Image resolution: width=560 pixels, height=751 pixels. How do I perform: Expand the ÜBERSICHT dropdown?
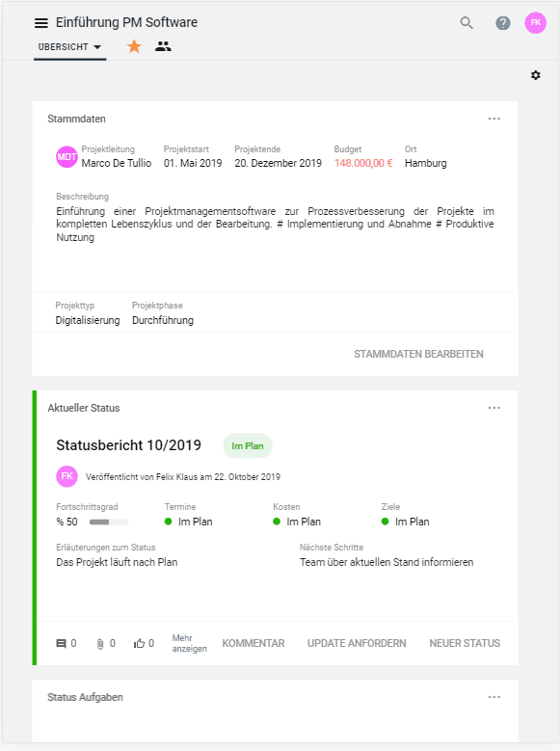pyautogui.click(x=70, y=47)
